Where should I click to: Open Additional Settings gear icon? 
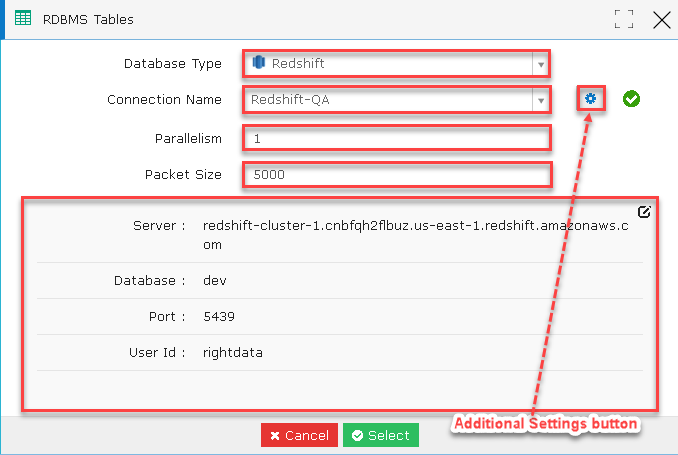pyautogui.click(x=591, y=99)
